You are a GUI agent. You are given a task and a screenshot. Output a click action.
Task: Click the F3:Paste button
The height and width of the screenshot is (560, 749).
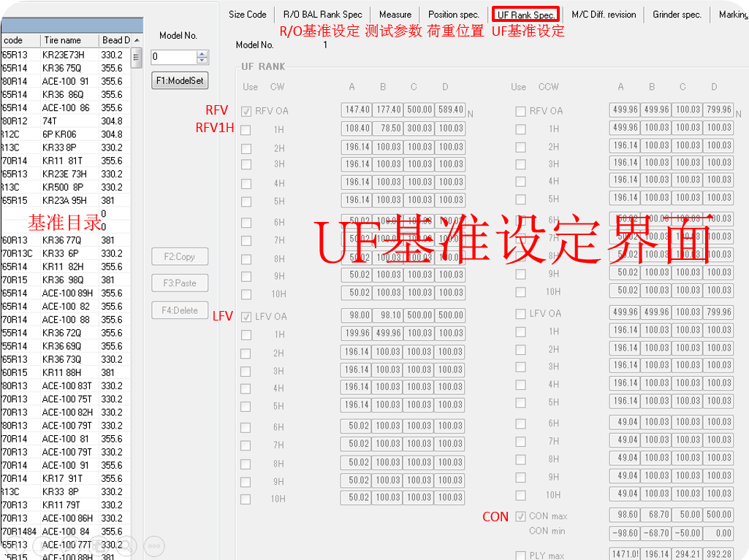[181, 283]
